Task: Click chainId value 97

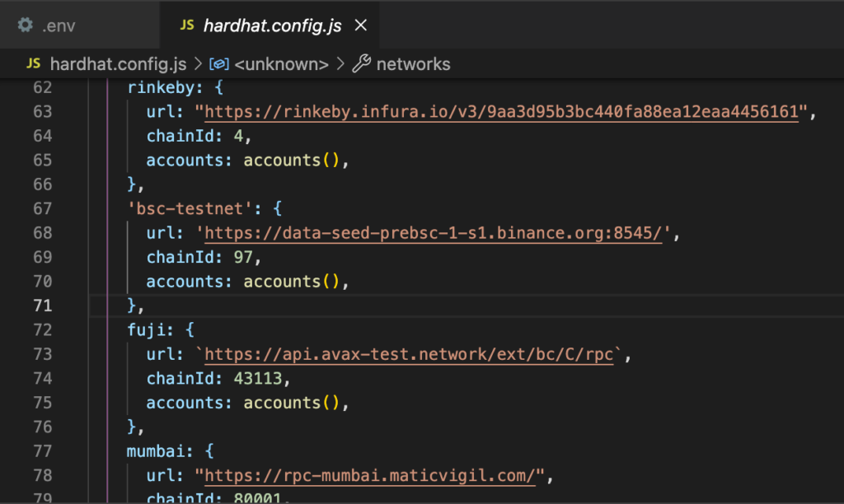Action: [x=243, y=257]
